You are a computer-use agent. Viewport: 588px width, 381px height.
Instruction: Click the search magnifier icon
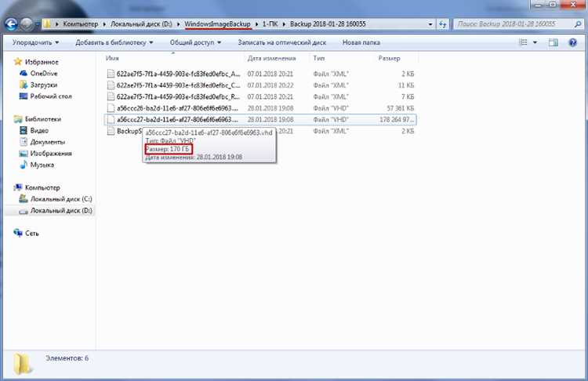click(578, 24)
